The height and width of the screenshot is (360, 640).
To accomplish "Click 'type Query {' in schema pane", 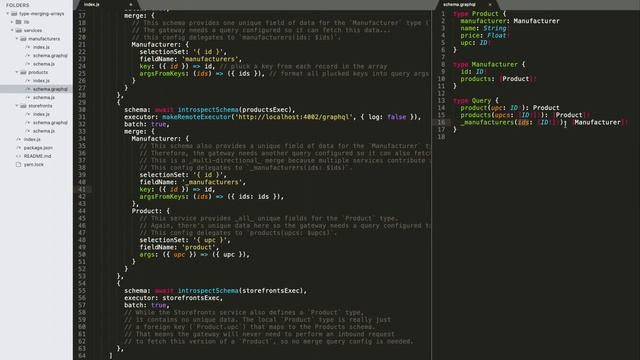I will 476,100.
